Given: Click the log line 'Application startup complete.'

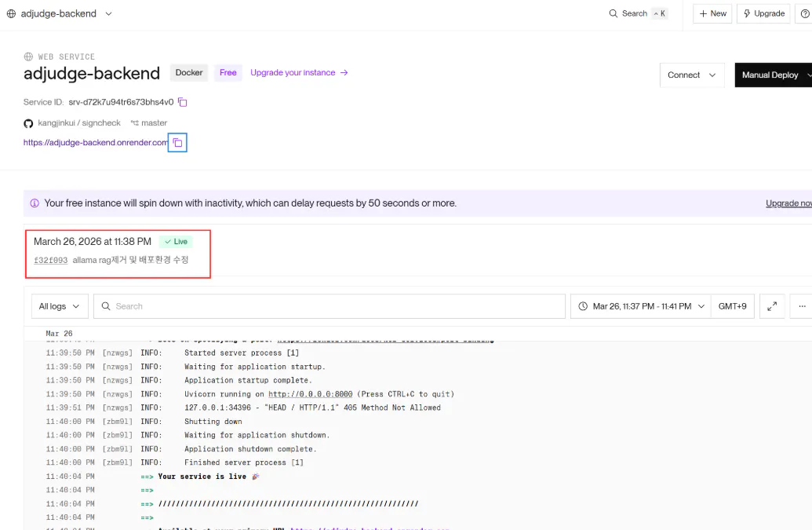Looking at the screenshot, I should pyautogui.click(x=249, y=380).
